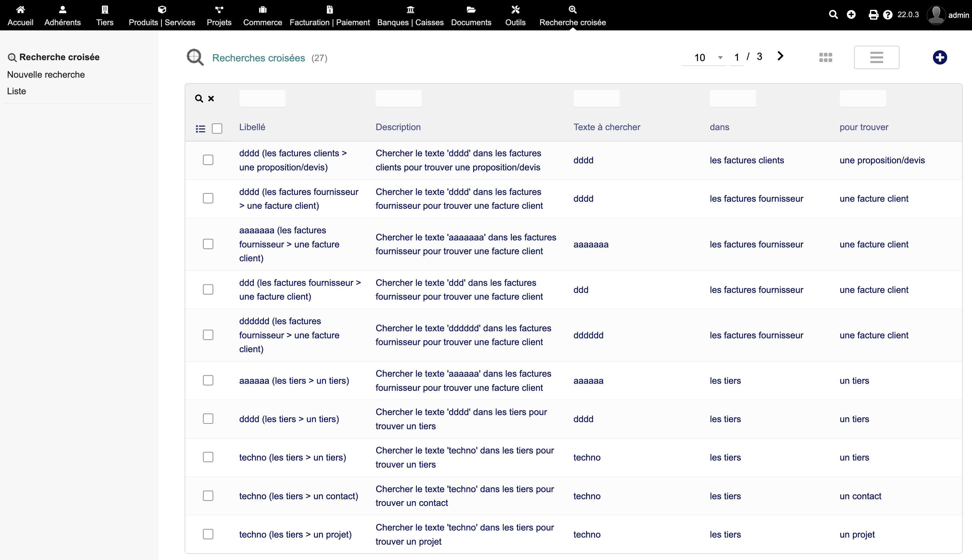Open the help question mark icon
Image resolution: width=972 pixels, height=560 pixels.
pyautogui.click(x=887, y=15)
